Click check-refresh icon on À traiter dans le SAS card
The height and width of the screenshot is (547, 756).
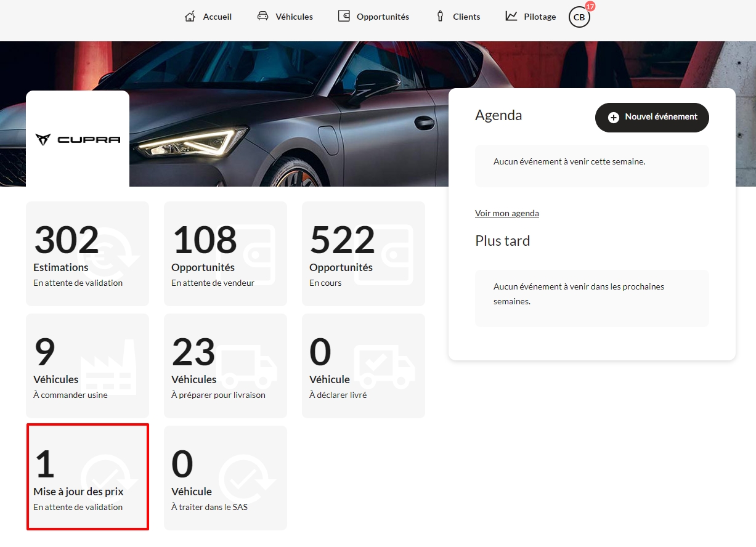coord(247,480)
